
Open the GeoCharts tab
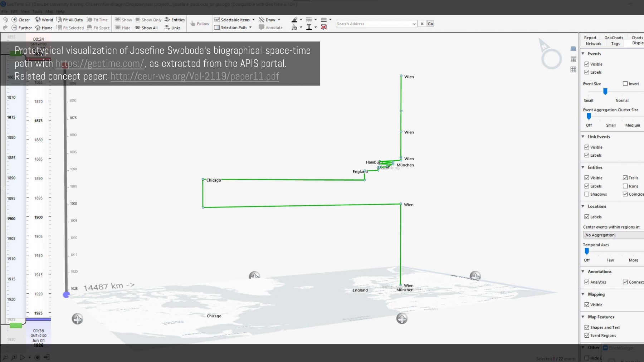(614, 38)
